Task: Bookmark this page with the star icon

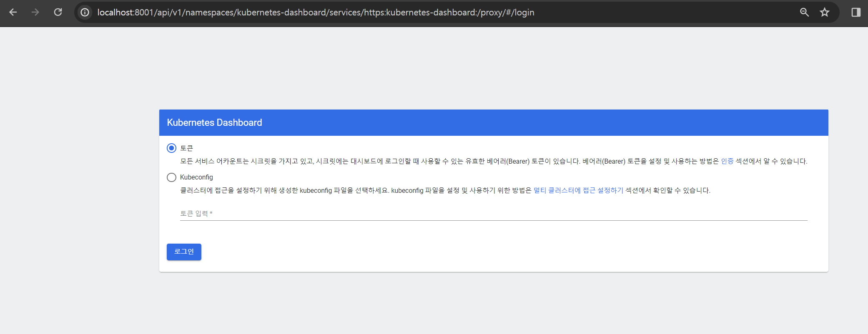Action: (825, 12)
